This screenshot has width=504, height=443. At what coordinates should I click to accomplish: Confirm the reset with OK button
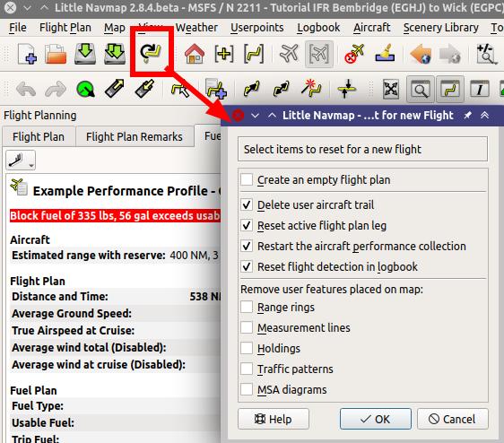tap(376, 419)
